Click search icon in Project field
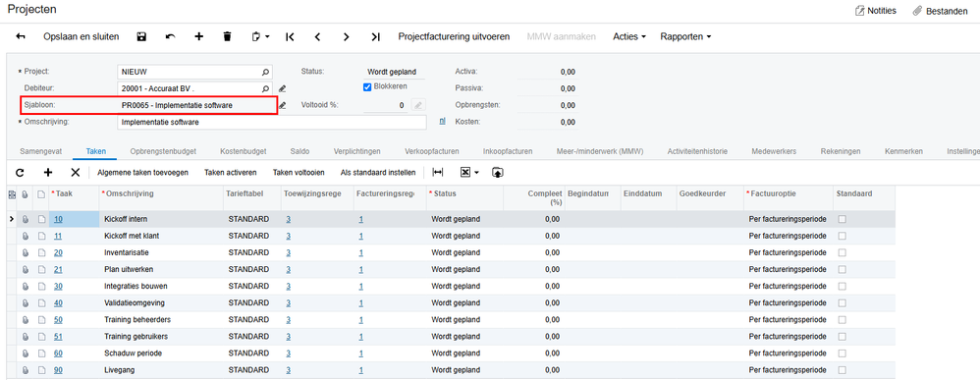The image size is (980, 380). pyautogui.click(x=265, y=72)
